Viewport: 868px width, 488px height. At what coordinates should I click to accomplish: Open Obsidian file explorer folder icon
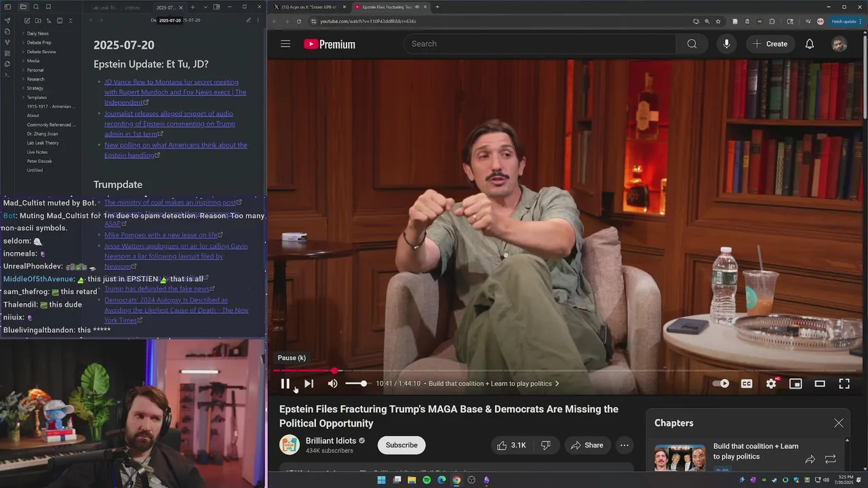(x=23, y=7)
